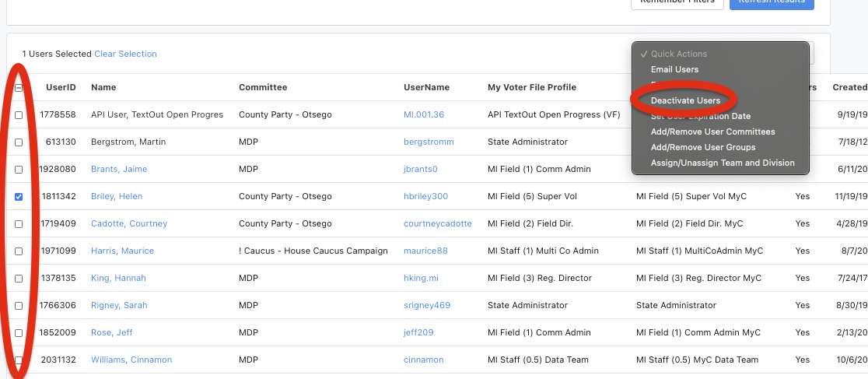Check the box for API User, TextOut Open Progres

[18, 114]
